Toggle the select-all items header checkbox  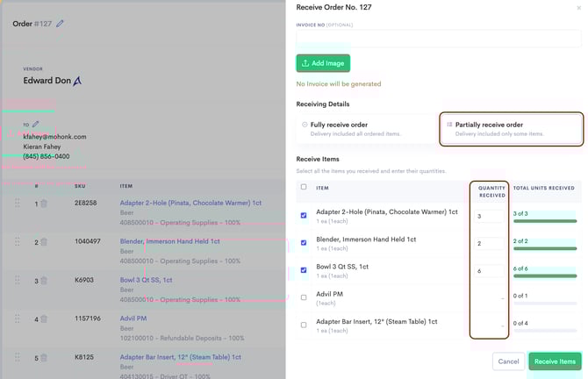(x=304, y=187)
